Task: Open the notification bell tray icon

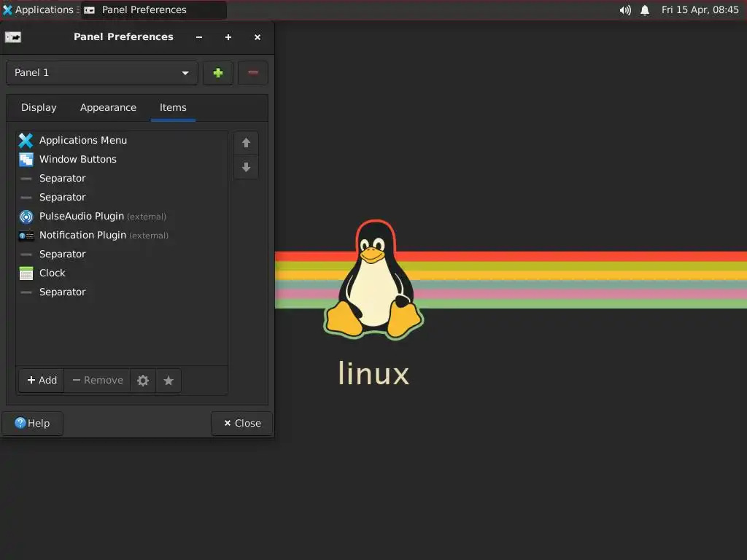Action: pos(645,10)
